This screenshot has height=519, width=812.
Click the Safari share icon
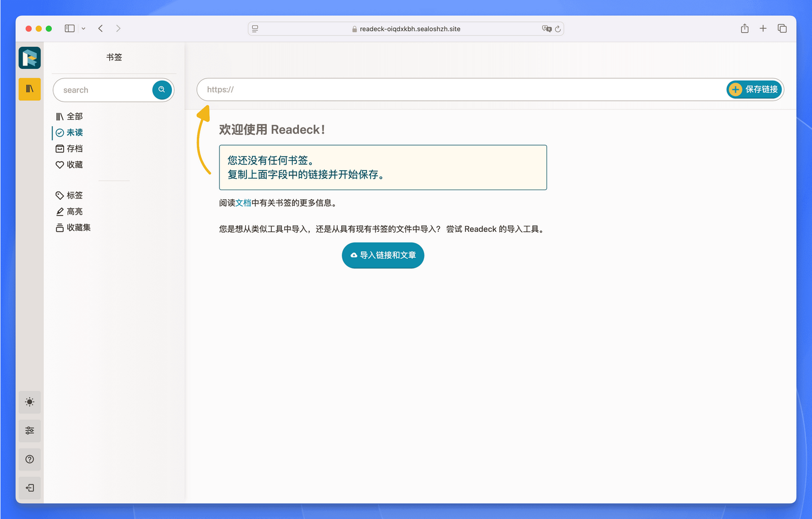click(744, 28)
